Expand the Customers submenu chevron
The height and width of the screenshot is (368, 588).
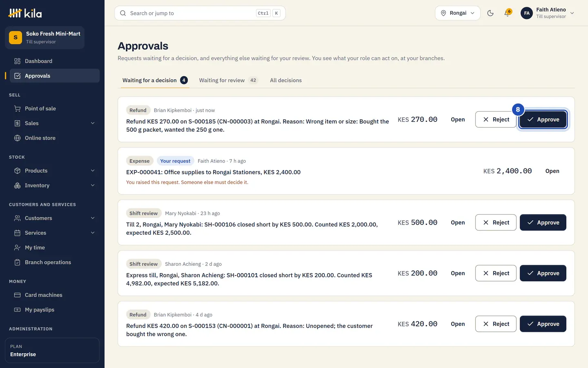93,218
